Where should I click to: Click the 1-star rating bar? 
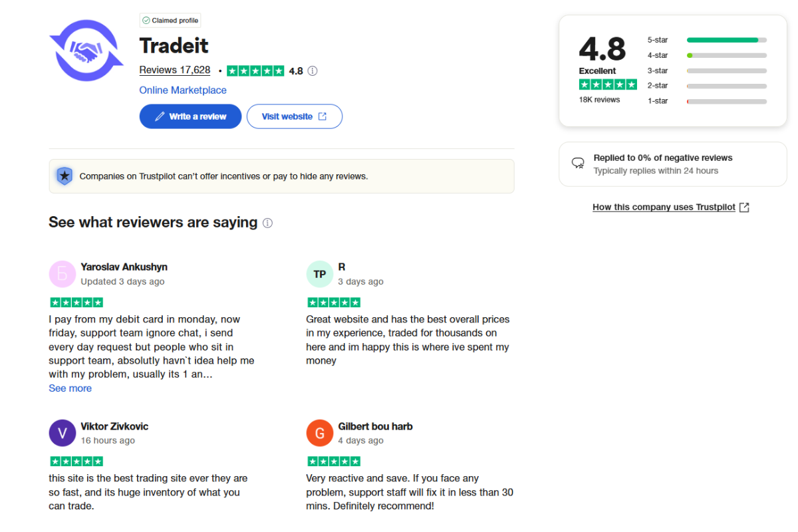726,101
